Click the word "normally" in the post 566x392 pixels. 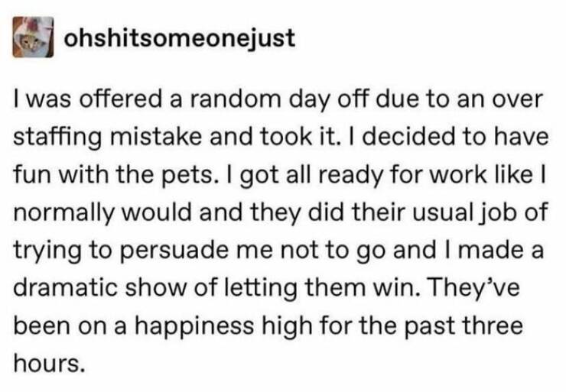tap(64, 213)
